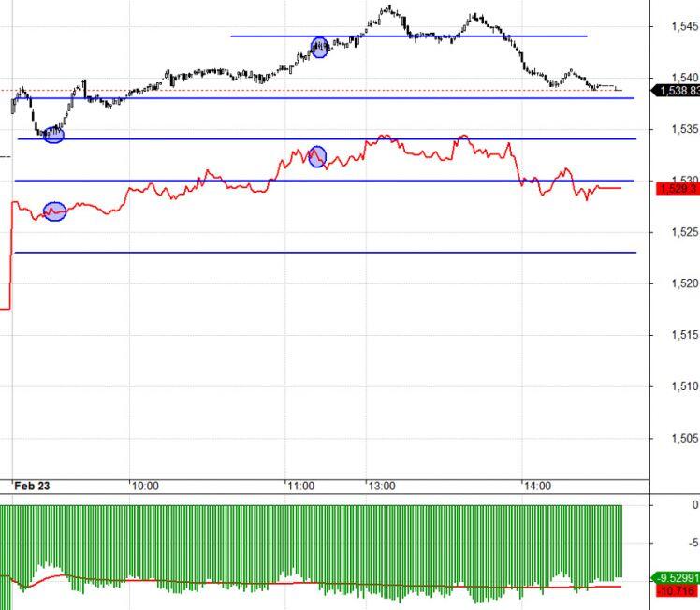Click the Feb 23 date label
Screen dimensions: 700x610
pyautogui.click(x=32, y=486)
